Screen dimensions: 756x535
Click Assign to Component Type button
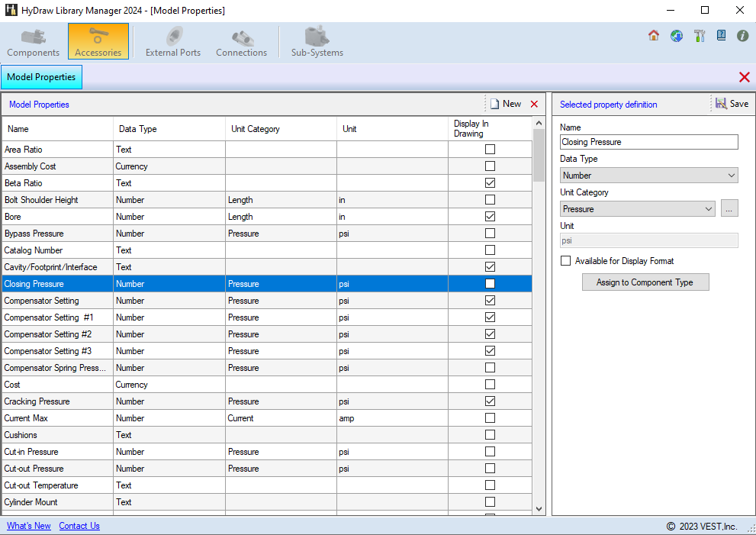pyautogui.click(x=645, y=282)
